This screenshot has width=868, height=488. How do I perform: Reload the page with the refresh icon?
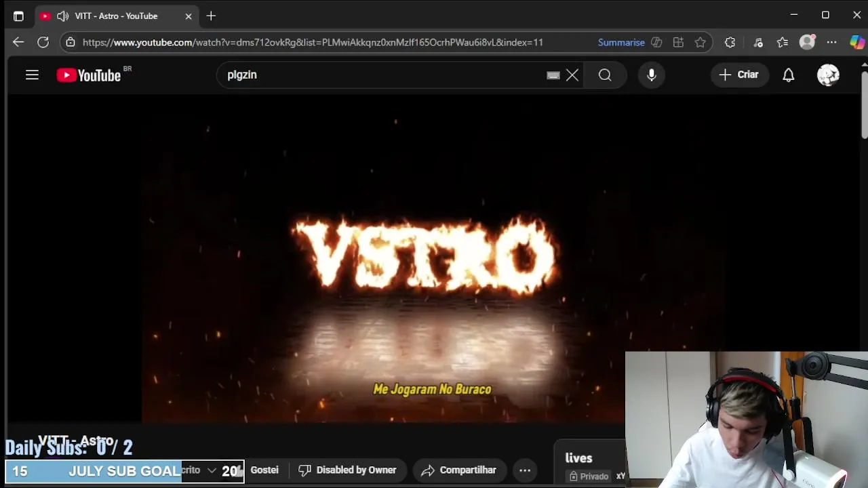tap(43, 42)
